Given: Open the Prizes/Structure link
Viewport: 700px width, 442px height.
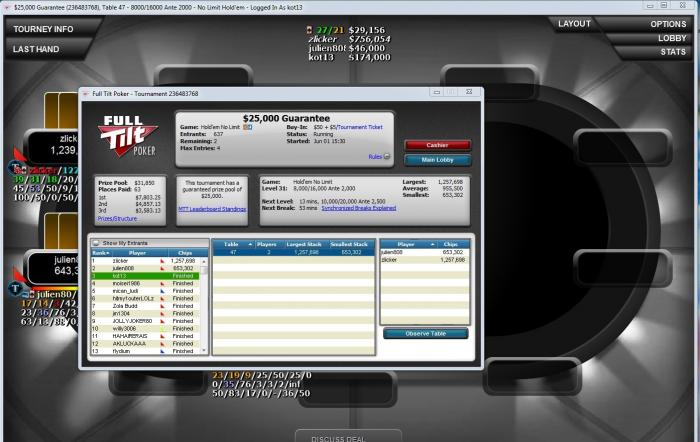Looking at the screenshot, I should (x=117, y=219).
